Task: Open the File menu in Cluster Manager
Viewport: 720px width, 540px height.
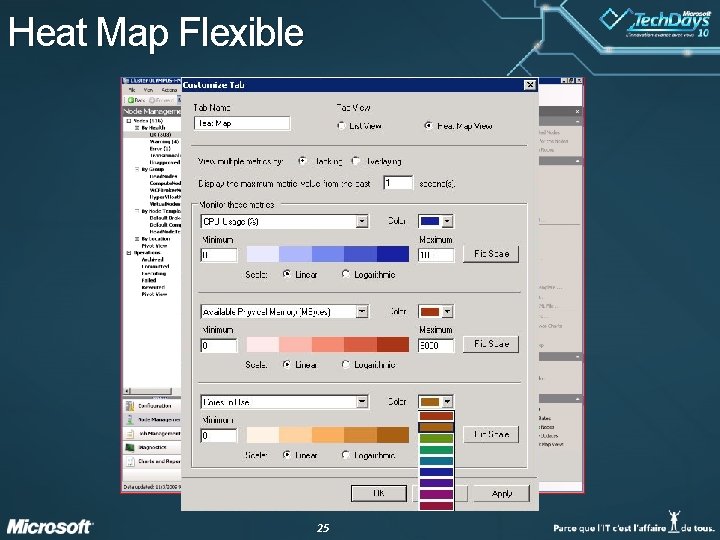Action: 132,90
